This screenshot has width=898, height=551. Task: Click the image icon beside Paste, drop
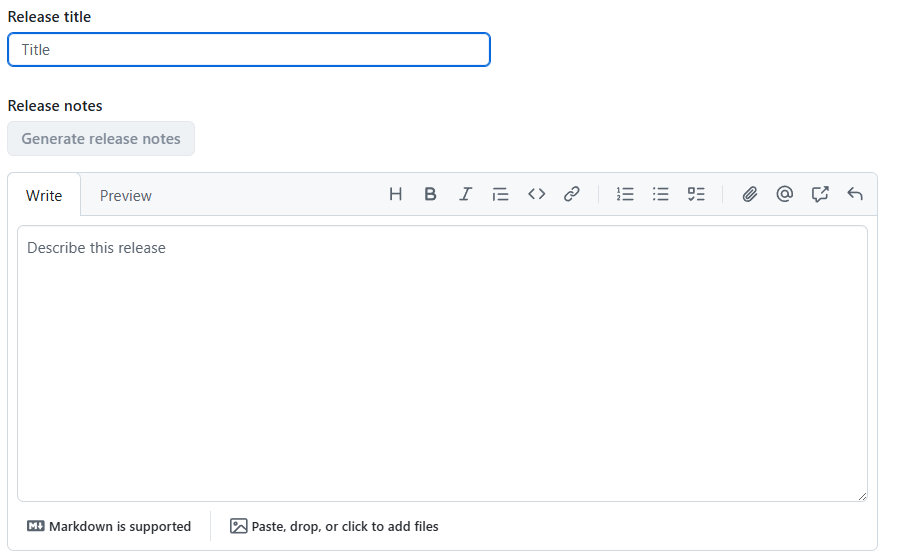(x=238, y=526)
